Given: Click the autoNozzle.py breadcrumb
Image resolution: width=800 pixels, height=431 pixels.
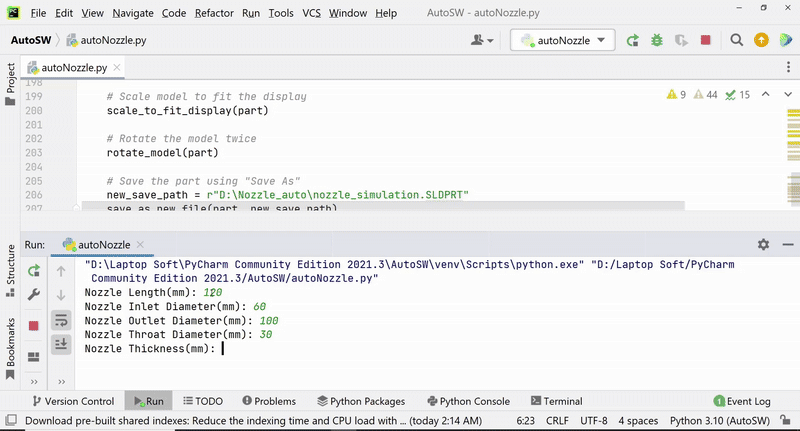Looking at the screenshot, I should 107,40.
